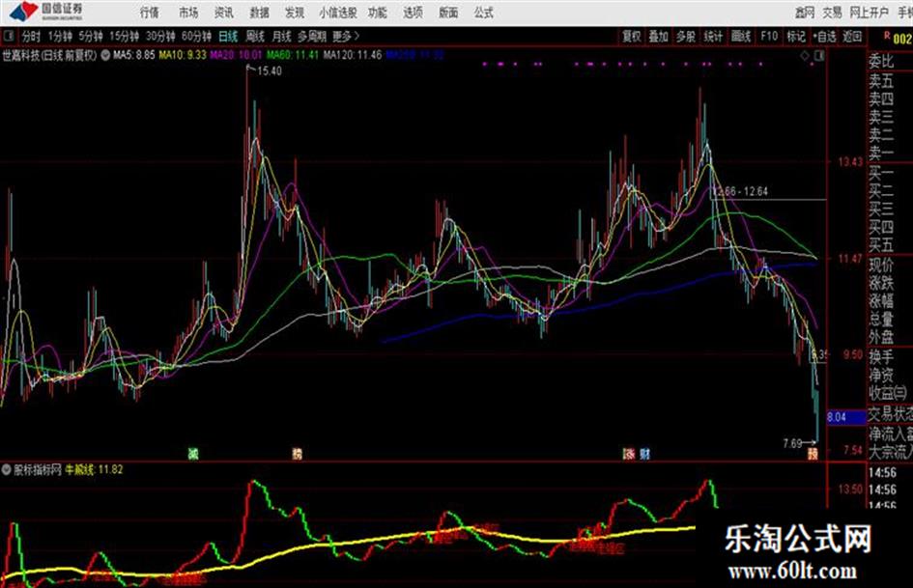
Task: Click the 国信证券 logo
Action: 47,11
